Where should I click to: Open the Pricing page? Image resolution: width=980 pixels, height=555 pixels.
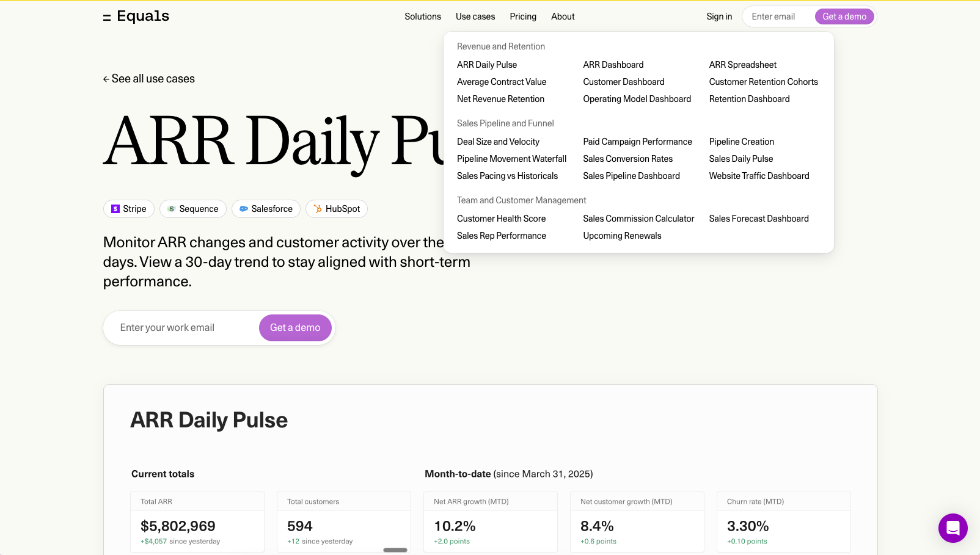click(x=523, y=16)
